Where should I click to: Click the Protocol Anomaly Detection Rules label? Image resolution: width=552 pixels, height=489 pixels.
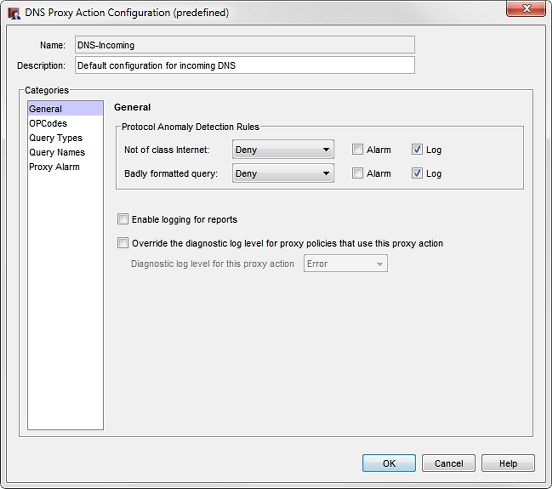tap(190, 127)
